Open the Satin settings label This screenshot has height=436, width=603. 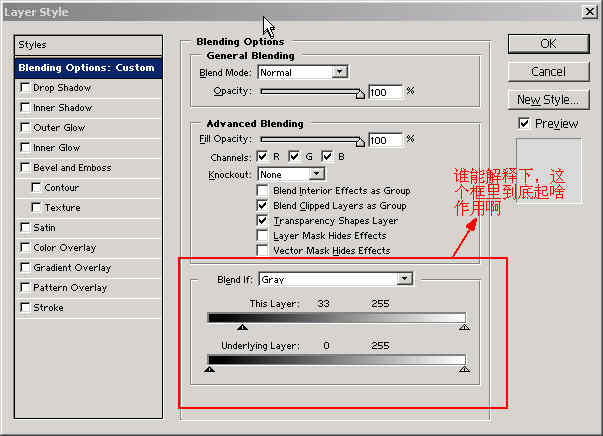tap(45, 228)
